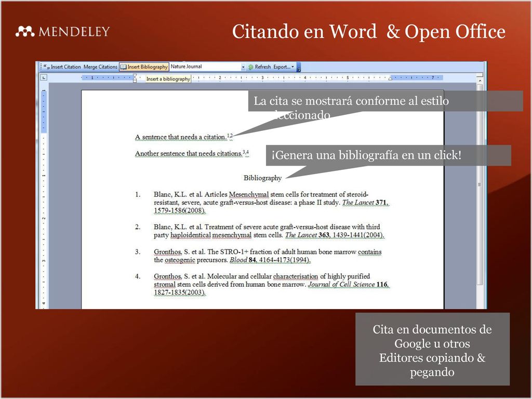Click the citation superscript 1,2
Screen dimensions: 532x399
pos(230,136)
